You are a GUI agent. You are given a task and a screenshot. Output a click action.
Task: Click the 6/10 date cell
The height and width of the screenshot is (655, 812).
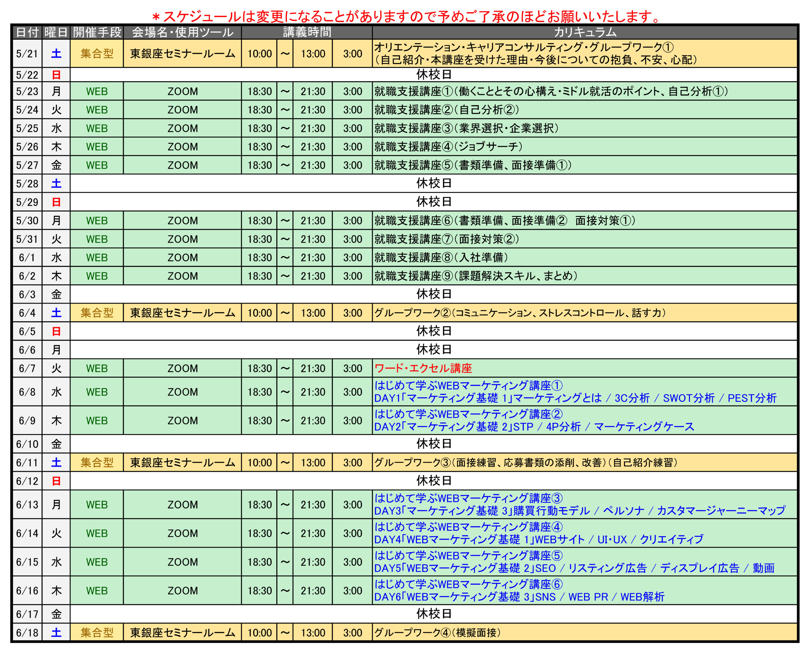(x=27, y=444)
